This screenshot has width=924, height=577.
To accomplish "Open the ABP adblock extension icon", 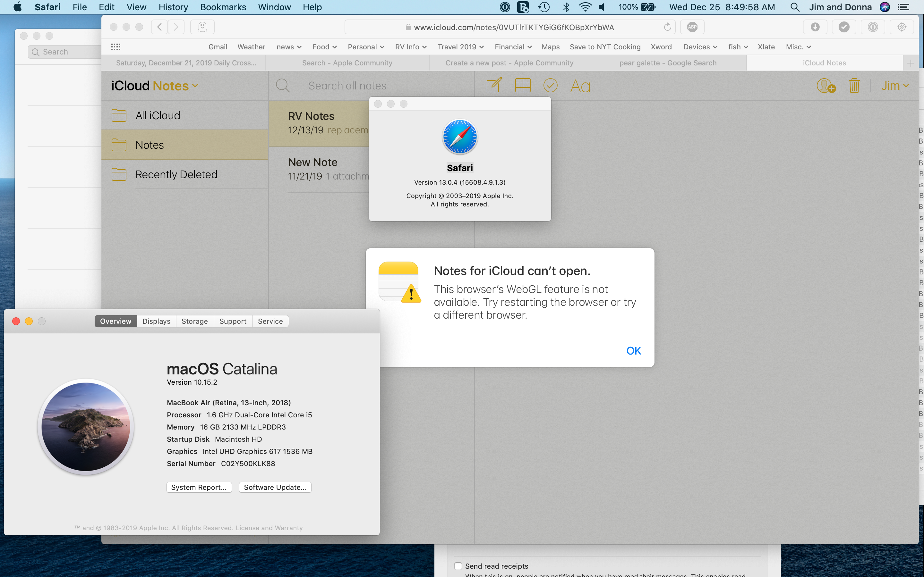I will (692, 27).
